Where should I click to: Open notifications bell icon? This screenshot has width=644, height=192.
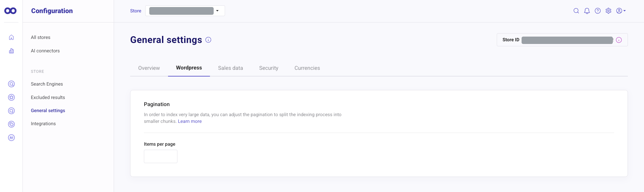(x=587, y=11)
